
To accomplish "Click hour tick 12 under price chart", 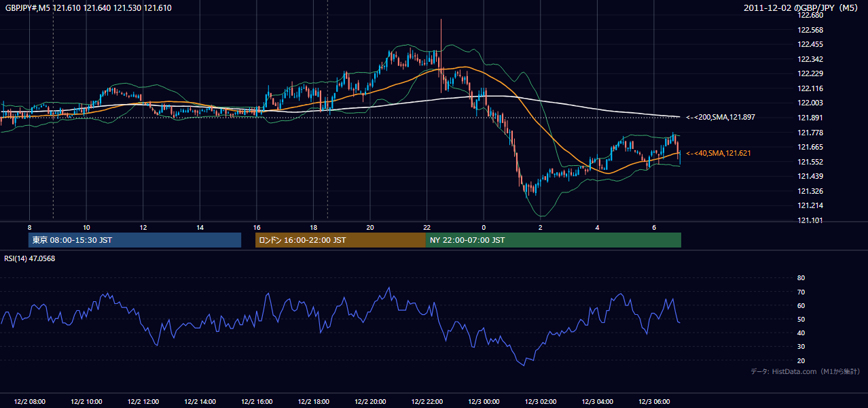I will [143, 227].
